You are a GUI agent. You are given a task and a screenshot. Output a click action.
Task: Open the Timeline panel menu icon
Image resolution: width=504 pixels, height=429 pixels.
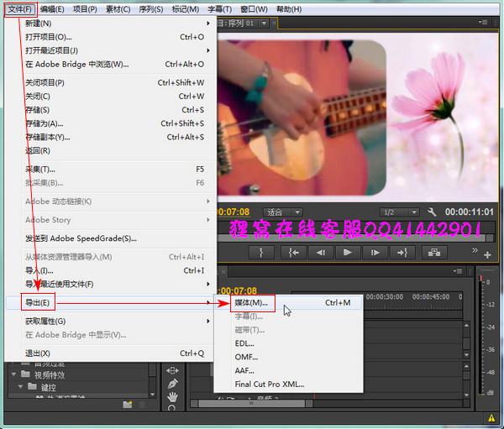click(458, 271)
